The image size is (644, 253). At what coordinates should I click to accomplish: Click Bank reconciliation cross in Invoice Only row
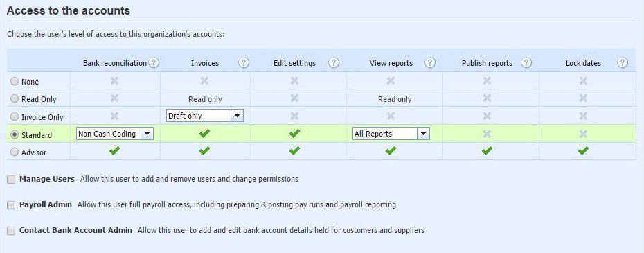[x=114, y=116]
